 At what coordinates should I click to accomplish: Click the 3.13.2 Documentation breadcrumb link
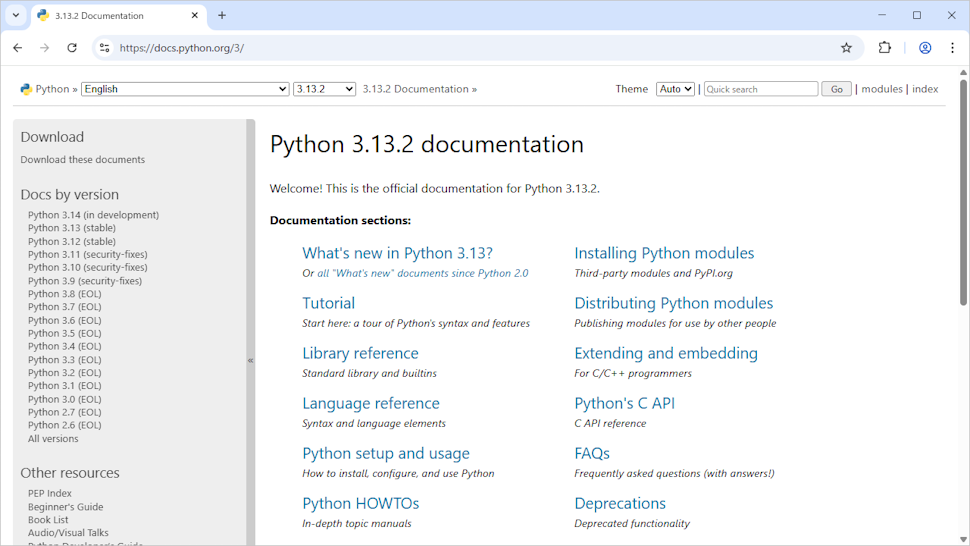[x=416, y=89]
